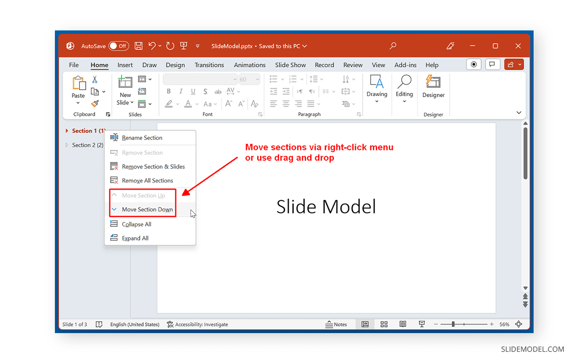The image size is (588, 364).
Task: Start Slide Show from status bar
Action: (421, 324)
